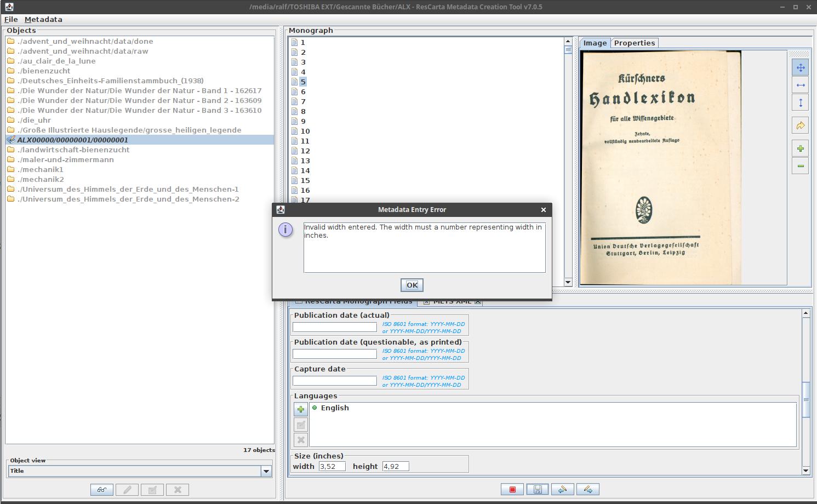Close the Metadata Entry Error dialog
Viewport: 817px width, 504px height.
[544, 210]
